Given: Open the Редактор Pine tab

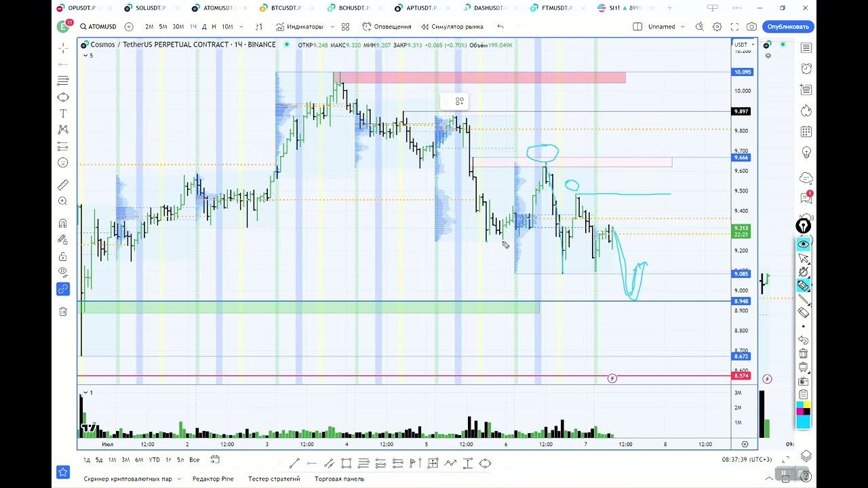Looking at the screenshot, I should coord(213,479).
